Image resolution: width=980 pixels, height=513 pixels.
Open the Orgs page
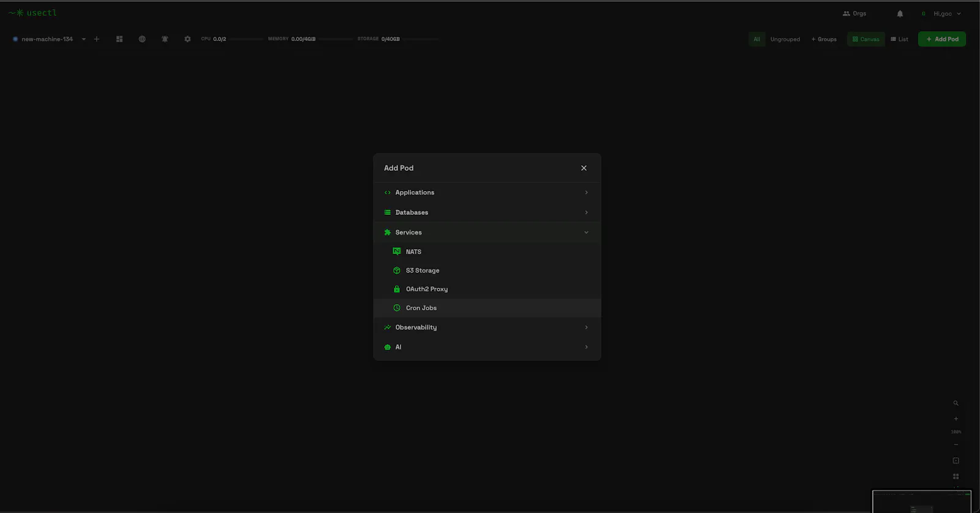(854, 13)
